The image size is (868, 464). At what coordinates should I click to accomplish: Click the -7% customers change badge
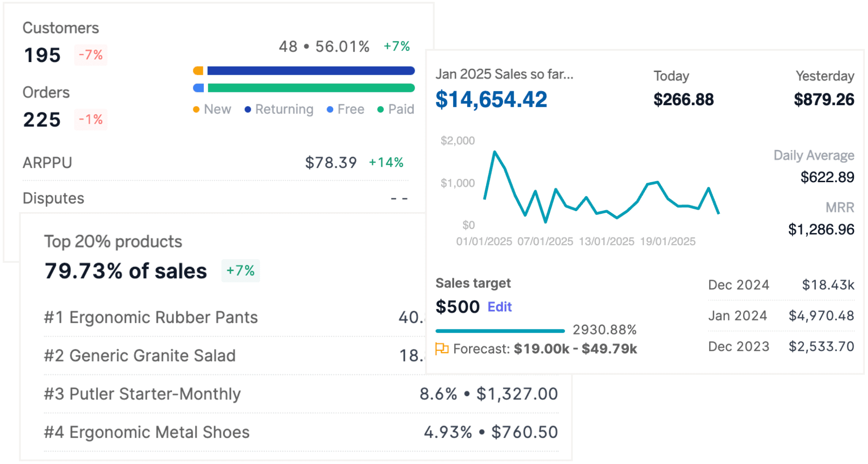point(91,55)
